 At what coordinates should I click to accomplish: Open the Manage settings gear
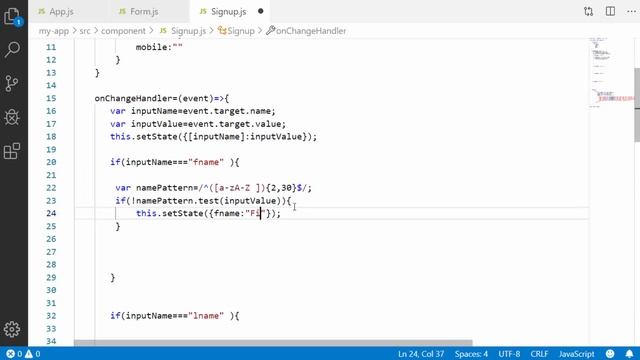pyautogui.click(x=12, y=329)
